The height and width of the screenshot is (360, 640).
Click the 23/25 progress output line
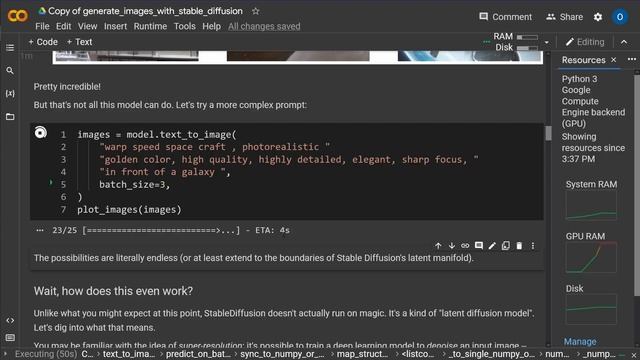click(x=171, y=230)
